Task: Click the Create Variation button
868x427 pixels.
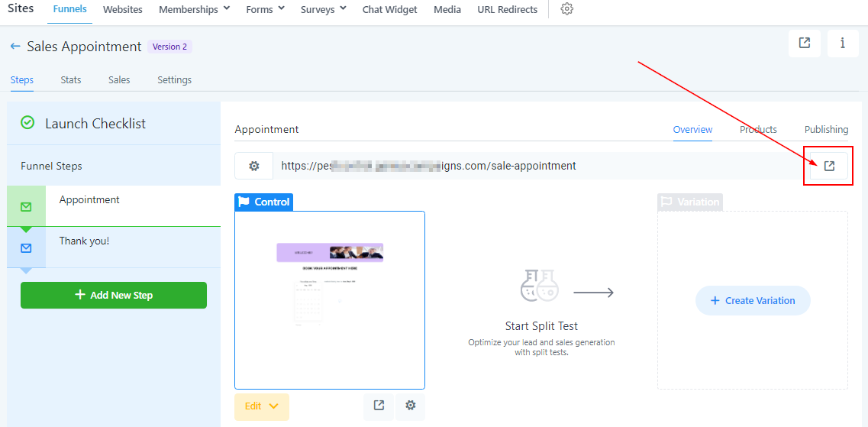Action: coord(753,301)
